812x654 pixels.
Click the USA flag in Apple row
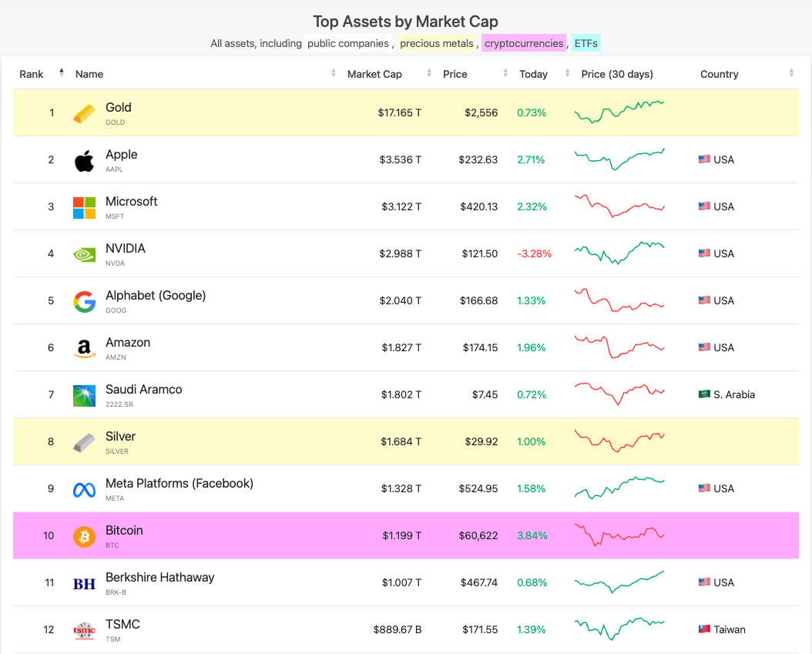[x=704, y=159]
